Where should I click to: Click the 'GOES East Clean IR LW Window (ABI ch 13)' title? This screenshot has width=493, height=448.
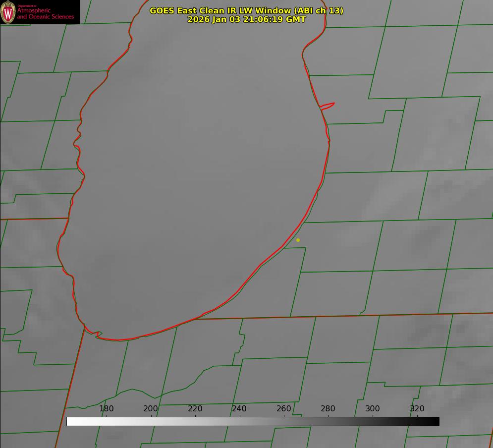247,10
